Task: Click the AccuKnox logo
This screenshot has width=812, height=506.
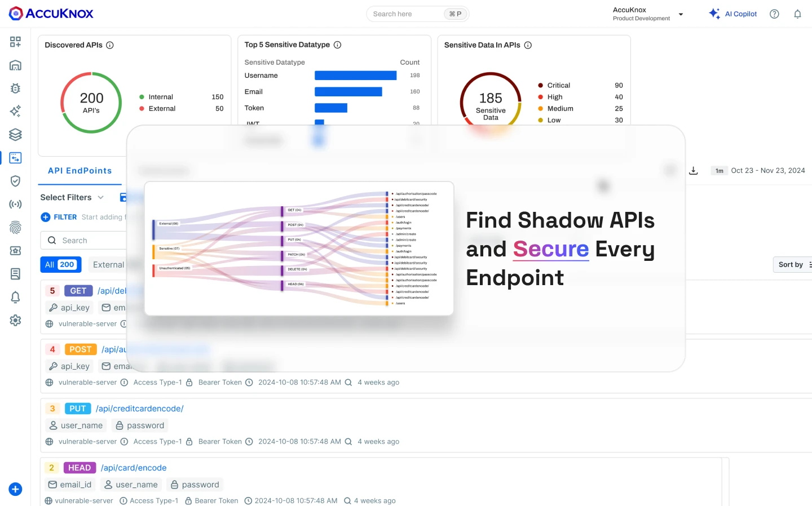Action: click(51, 14)
